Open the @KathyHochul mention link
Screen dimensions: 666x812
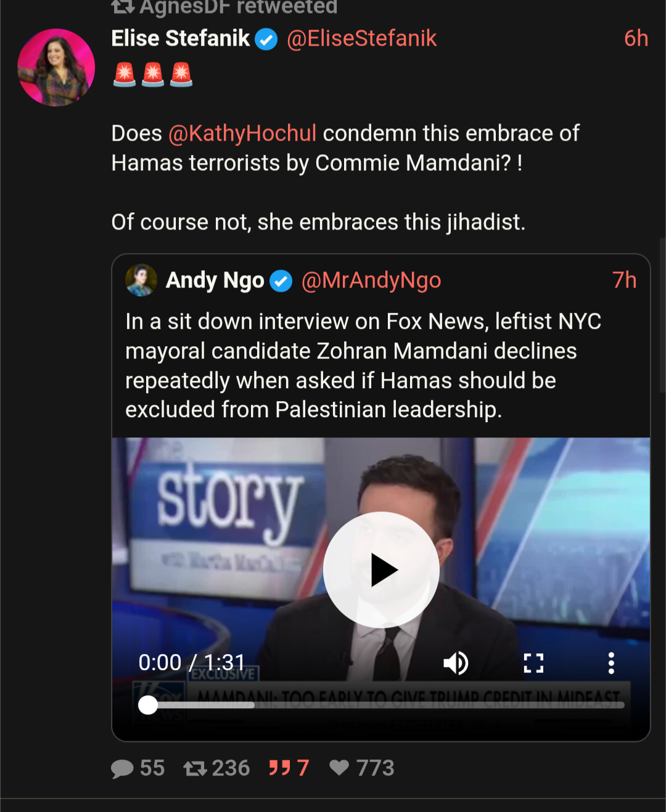click(242, 133)
